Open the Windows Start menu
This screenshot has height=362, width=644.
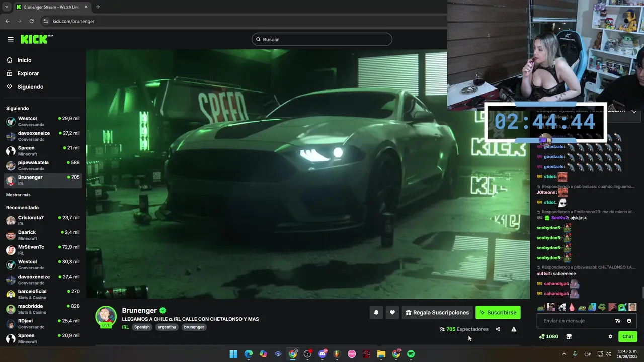(x=233, y=354)
